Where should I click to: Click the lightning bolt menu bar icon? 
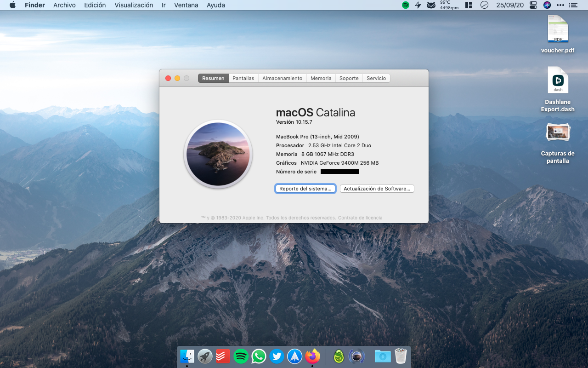pyautogui.click(x=418, y=5)
